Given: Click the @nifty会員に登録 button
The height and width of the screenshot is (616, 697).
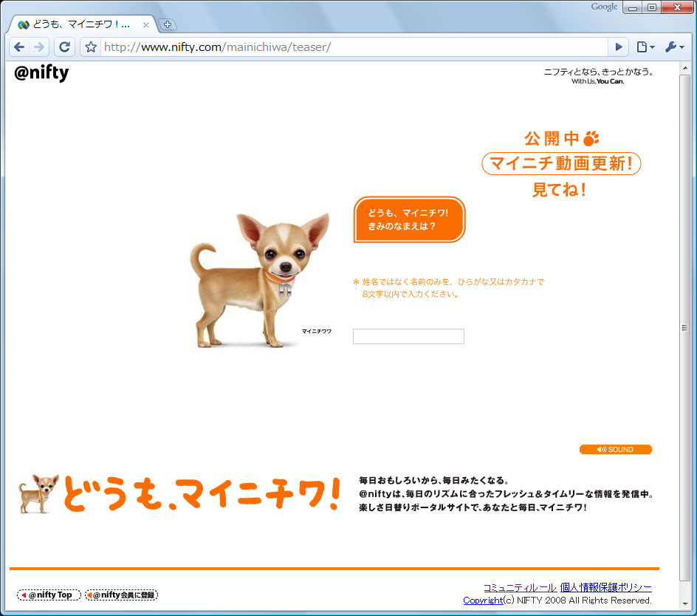Looking at the screenshot, I should coord(121,595).
